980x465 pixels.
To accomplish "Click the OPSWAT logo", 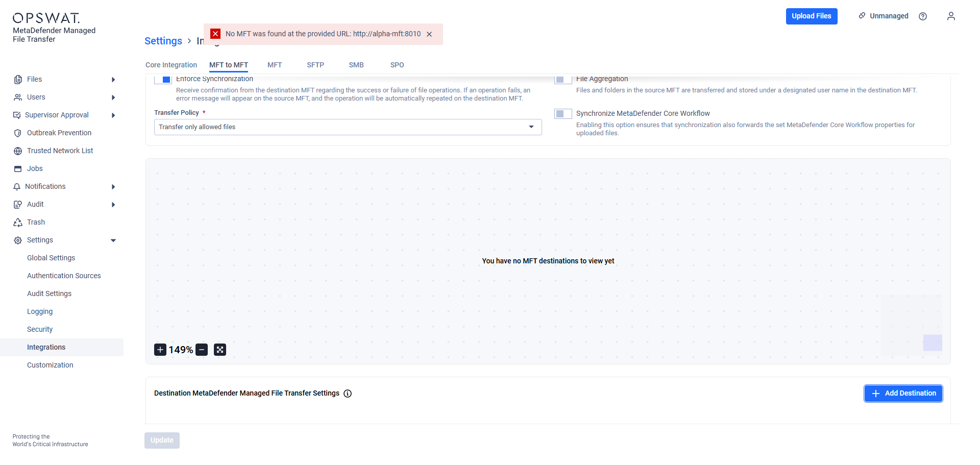I will 46,18.
